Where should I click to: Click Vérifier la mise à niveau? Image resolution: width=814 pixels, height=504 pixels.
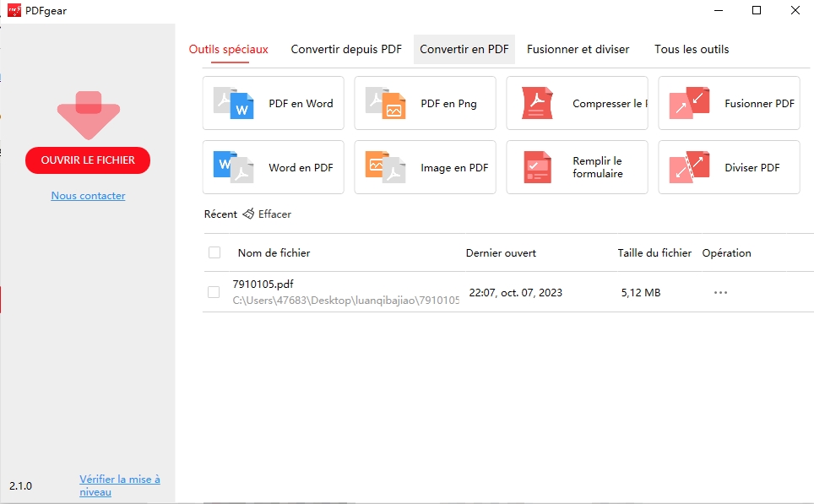pos(119,485)
